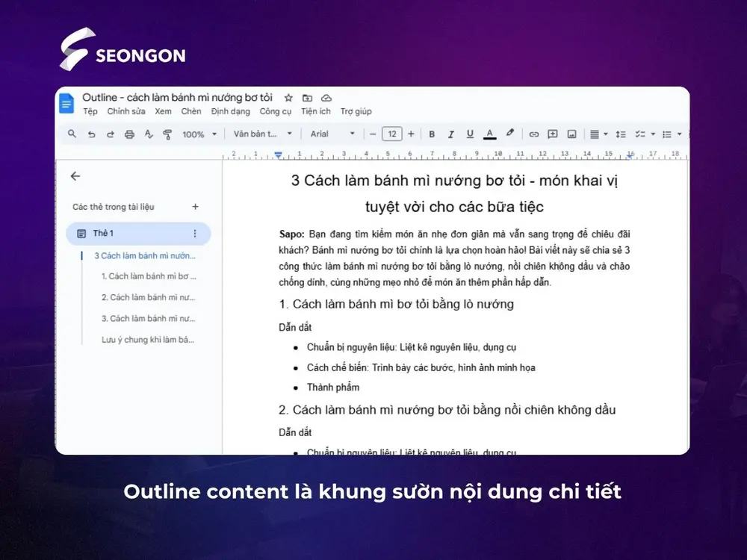Expand the checklist dropdown arrow
747x560 pixels.
point(653,134)
